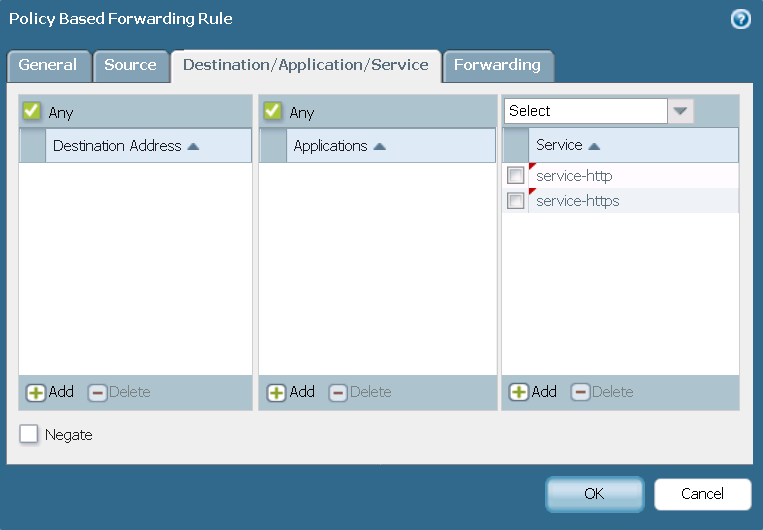
Task: Click Add icon under Applications list
Action: click(277, 392)
